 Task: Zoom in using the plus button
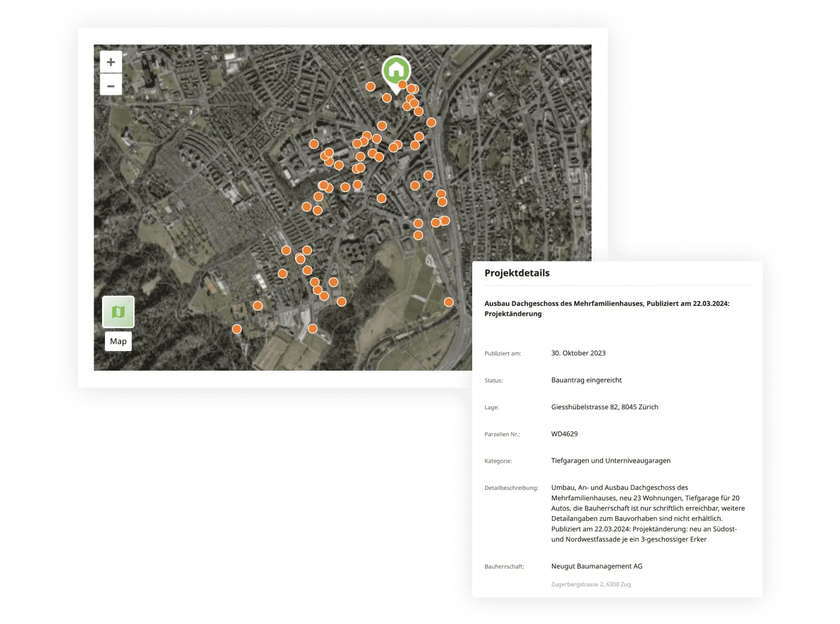pos(111,62)
